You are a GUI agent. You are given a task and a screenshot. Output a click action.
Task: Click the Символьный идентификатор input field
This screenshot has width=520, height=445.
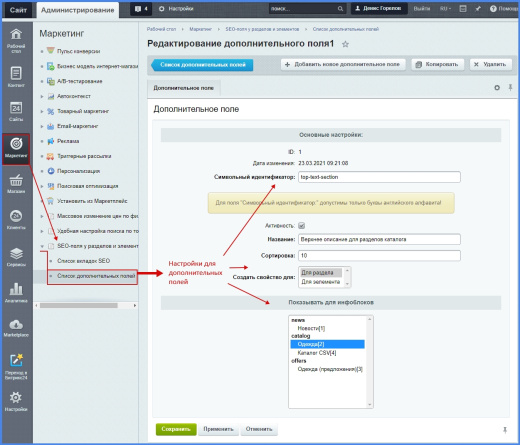(379, 177)
